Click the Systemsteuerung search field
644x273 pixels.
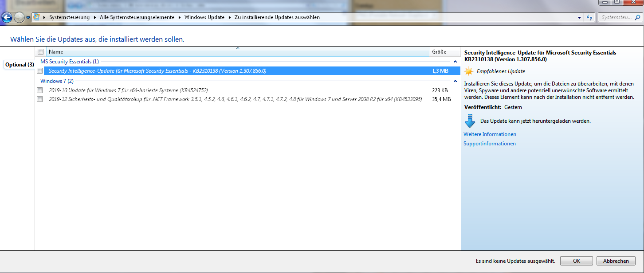pos(619,17)
